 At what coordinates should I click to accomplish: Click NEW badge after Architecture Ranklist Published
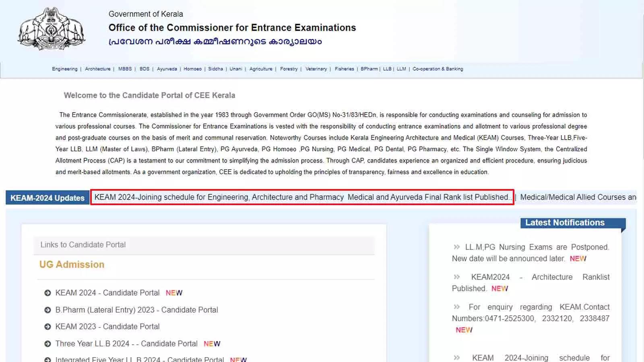[500, 289]
